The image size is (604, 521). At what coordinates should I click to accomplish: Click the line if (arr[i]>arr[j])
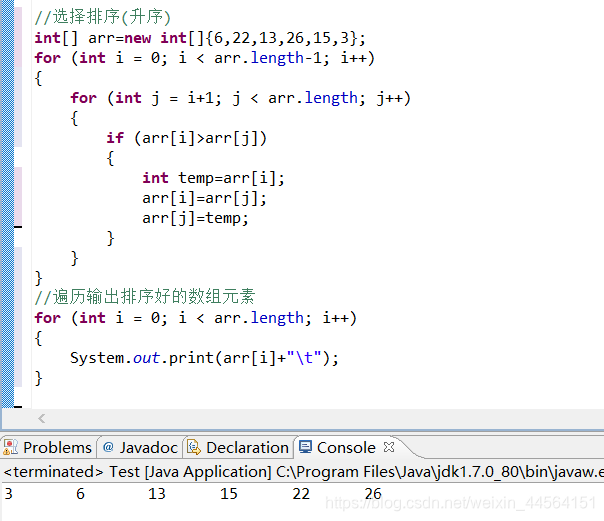[186, 138]
